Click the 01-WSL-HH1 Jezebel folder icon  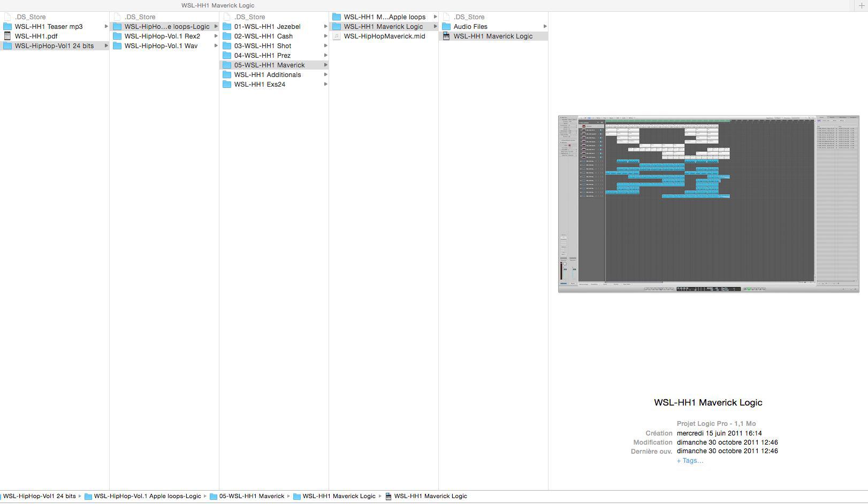[x=227, y=26]
